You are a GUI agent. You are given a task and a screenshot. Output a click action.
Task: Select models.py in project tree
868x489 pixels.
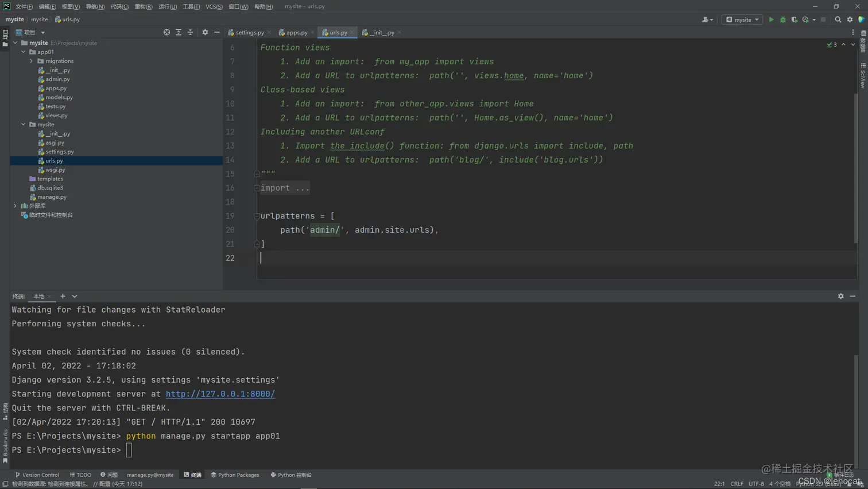[x=59, y=97]
